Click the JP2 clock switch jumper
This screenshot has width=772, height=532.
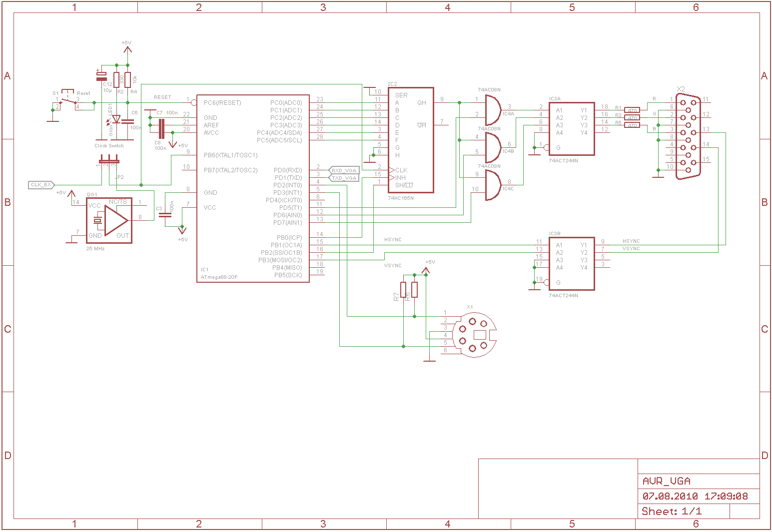click(x=109, y=160)
